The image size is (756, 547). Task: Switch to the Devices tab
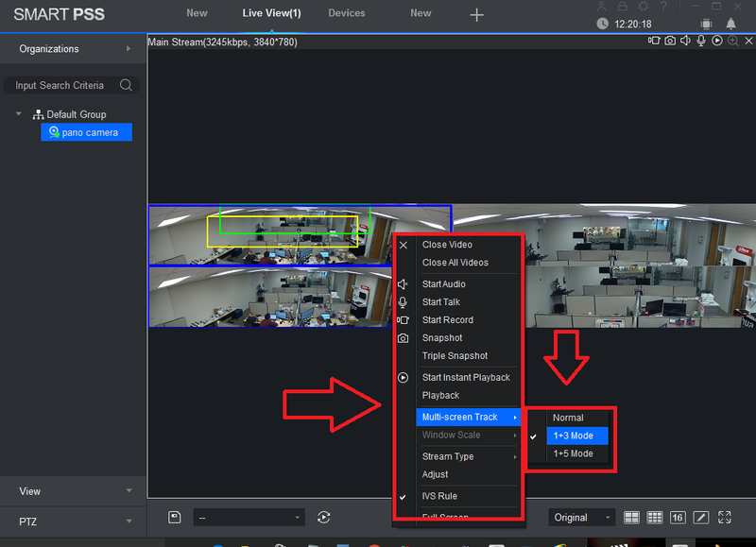coord(347,13)
